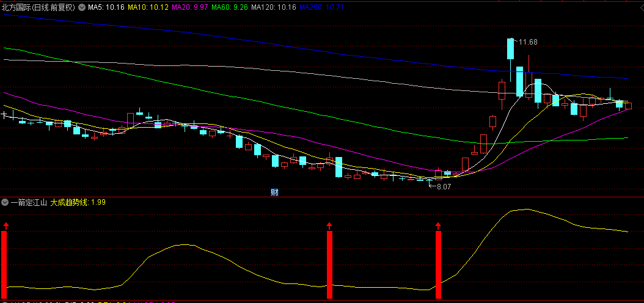The height and width of the screenshot is (303, 644).
Task: Click the red signal bar nearest the 8.07 low
Action: coord(438,265)
